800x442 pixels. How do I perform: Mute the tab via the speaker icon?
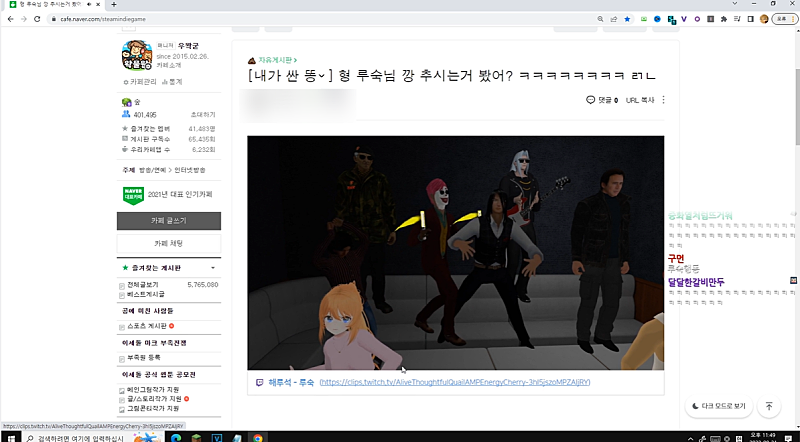point(89,4)
